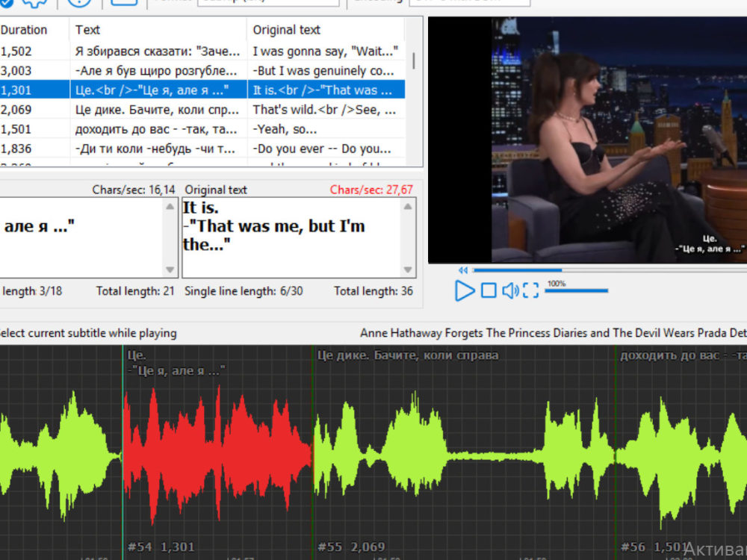
Task: Click the rewind double-arrow icon under the video
Action: coord(463,270)
